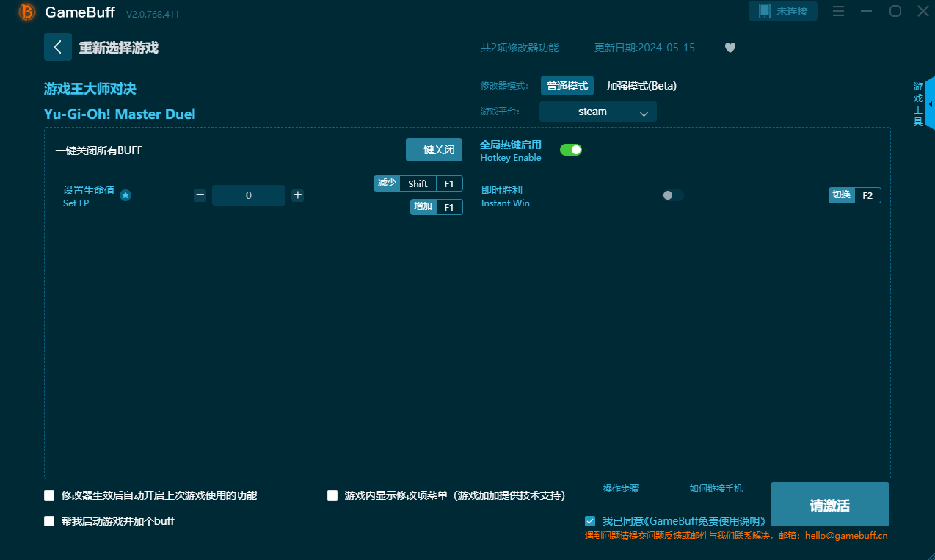The width and height of the screenshot is (935, 560).
Task: Select 普通模式 mode tab
Action: coord(567,86)
